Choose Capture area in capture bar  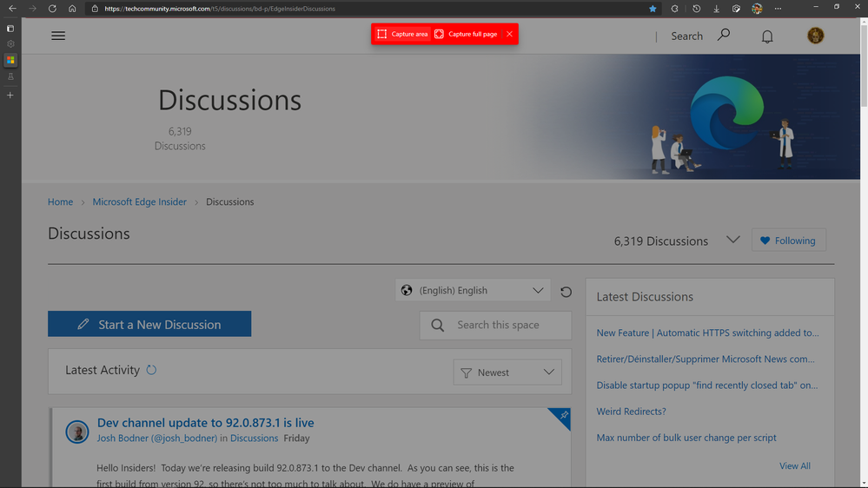click(x=402, y=34)
